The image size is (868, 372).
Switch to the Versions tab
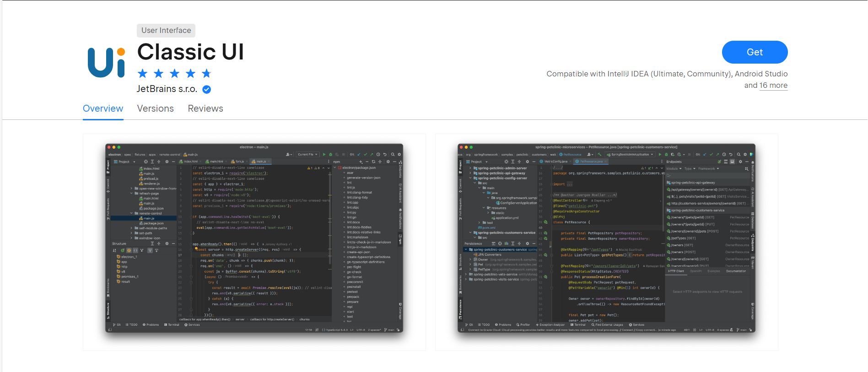pos(155,108)
